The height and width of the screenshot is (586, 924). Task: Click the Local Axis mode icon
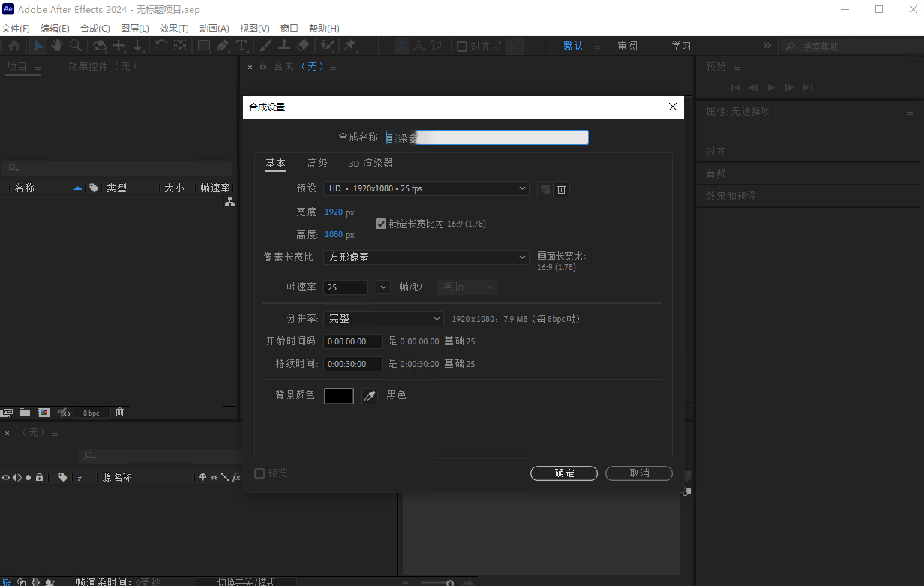tap(403, 46)
